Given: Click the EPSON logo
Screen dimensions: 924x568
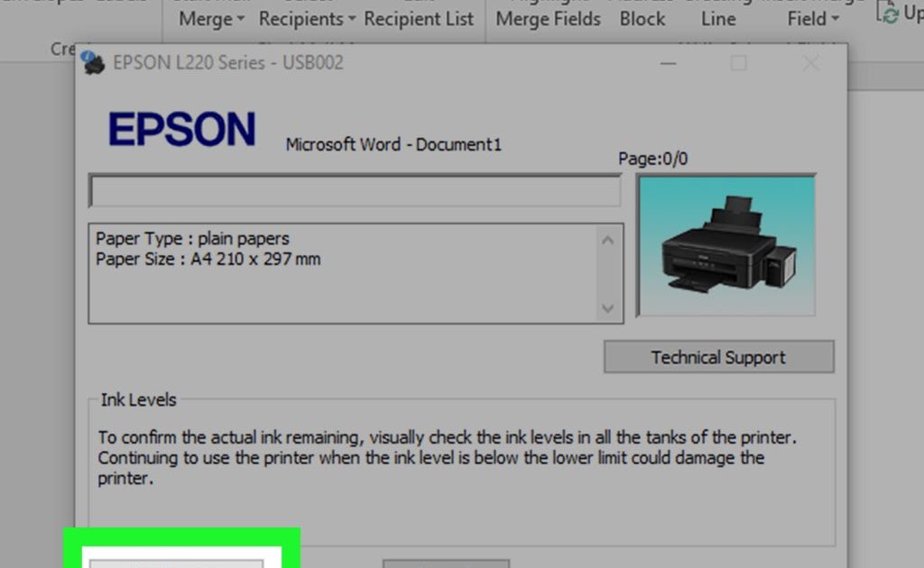Looking at the screenshot, I should (x=181, y=129).
